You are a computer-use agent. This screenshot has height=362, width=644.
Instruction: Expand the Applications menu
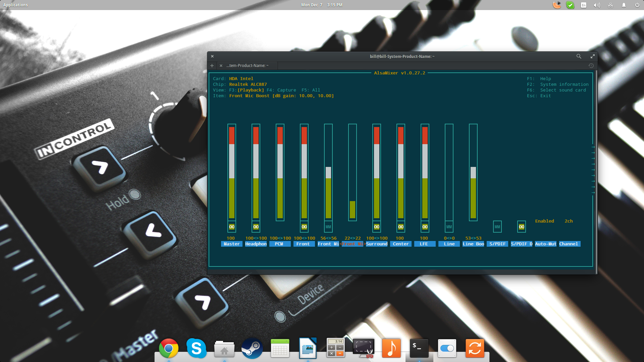click(15, 5)
